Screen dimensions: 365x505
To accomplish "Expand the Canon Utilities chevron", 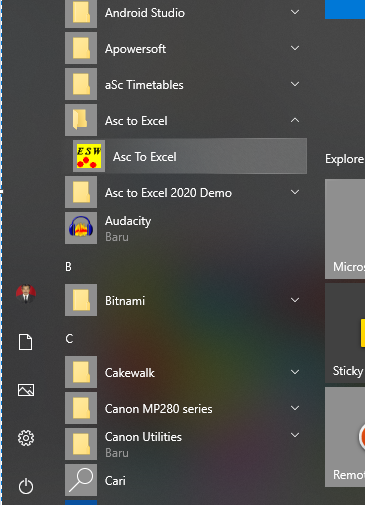I will [295, 435].
